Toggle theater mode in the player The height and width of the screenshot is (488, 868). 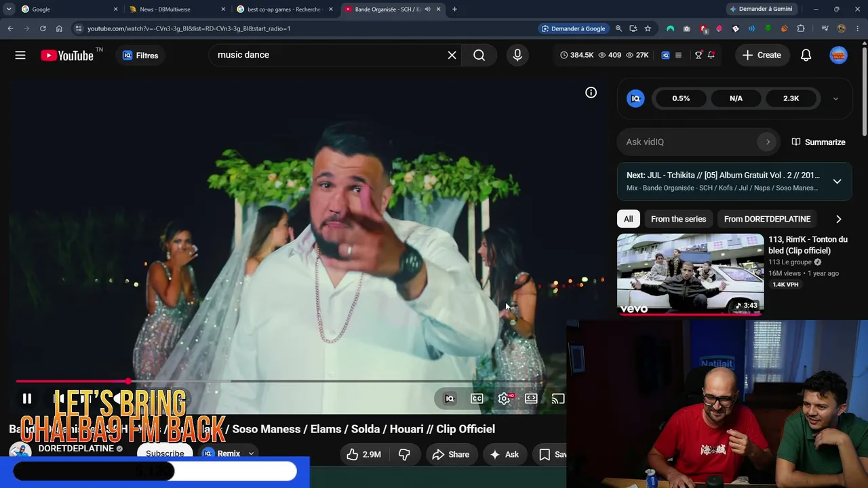(531, 399)
